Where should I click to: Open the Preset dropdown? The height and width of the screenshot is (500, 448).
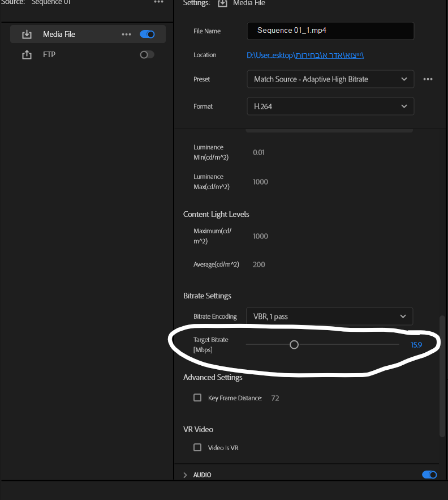pos(330,79)
